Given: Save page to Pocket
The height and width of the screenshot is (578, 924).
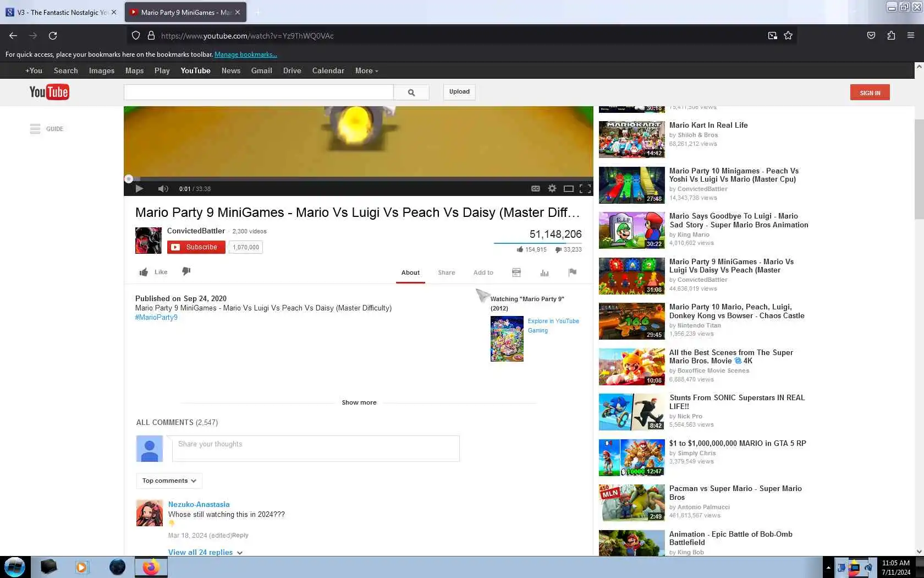Looking at the screenshot, I should tap(871, 35).
